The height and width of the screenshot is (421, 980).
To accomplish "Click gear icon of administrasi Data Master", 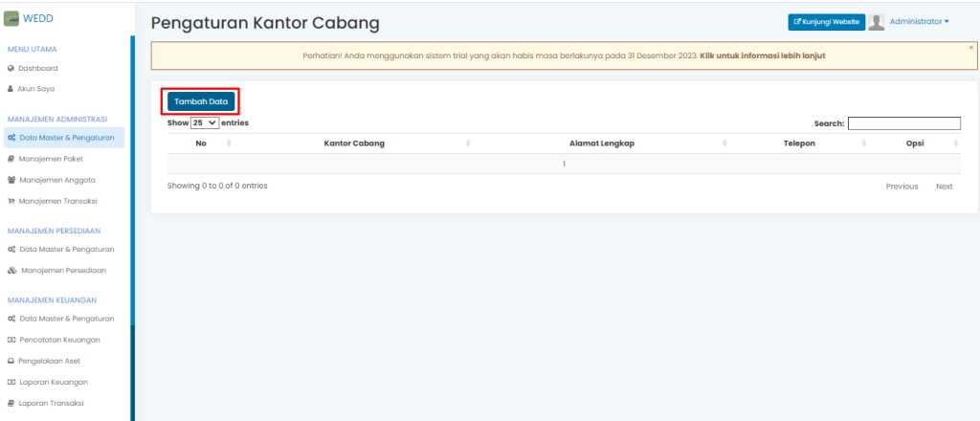I will point(11,139).
